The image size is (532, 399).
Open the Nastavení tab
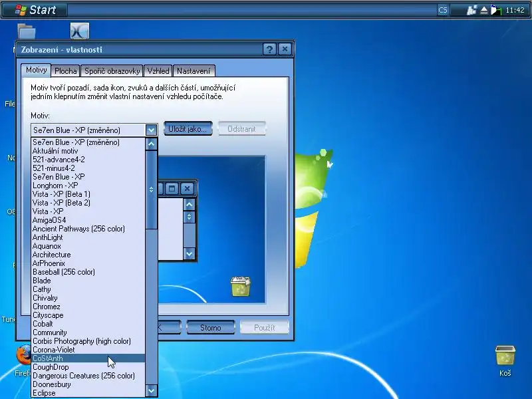(194, 71)
